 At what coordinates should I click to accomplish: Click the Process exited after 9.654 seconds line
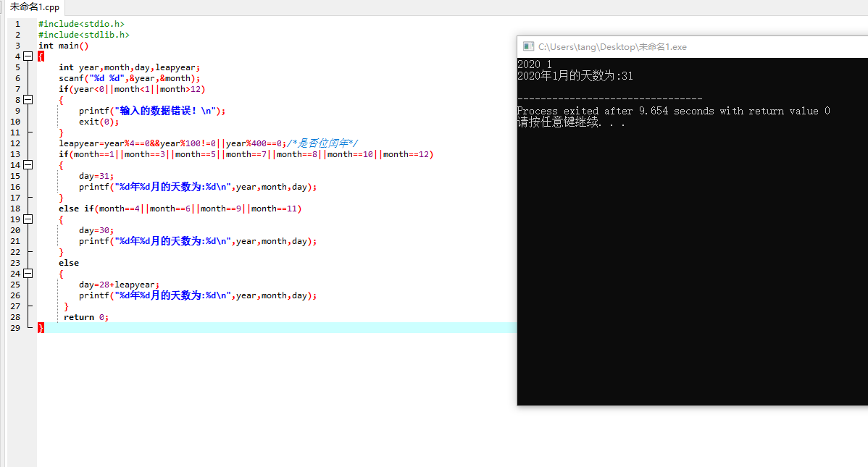pyautogui.click(x=674, y=111)
